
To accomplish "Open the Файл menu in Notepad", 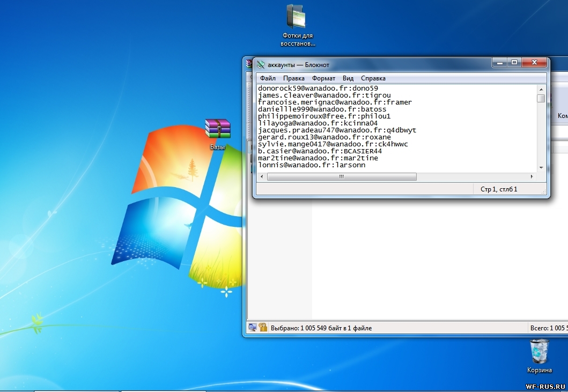I will 268,78.
